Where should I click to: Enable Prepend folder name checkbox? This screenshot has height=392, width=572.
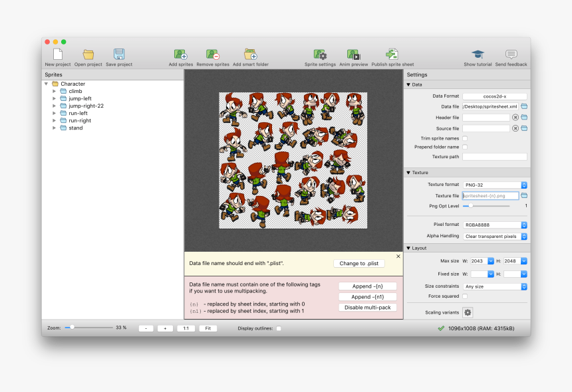[x=465, y=147]
